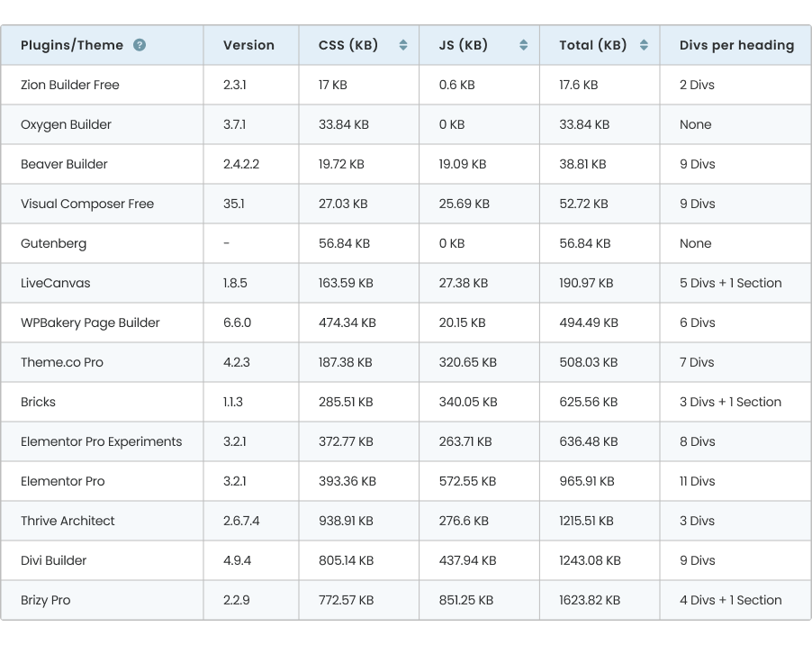812x645 pixels.
Task: Select Oxygen Builder in the table
Action: (66, 124)
